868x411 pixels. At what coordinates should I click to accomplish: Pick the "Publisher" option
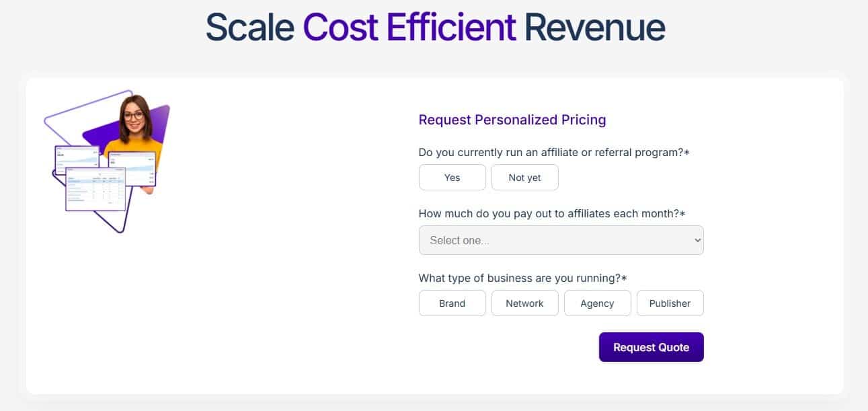[670, 303]
